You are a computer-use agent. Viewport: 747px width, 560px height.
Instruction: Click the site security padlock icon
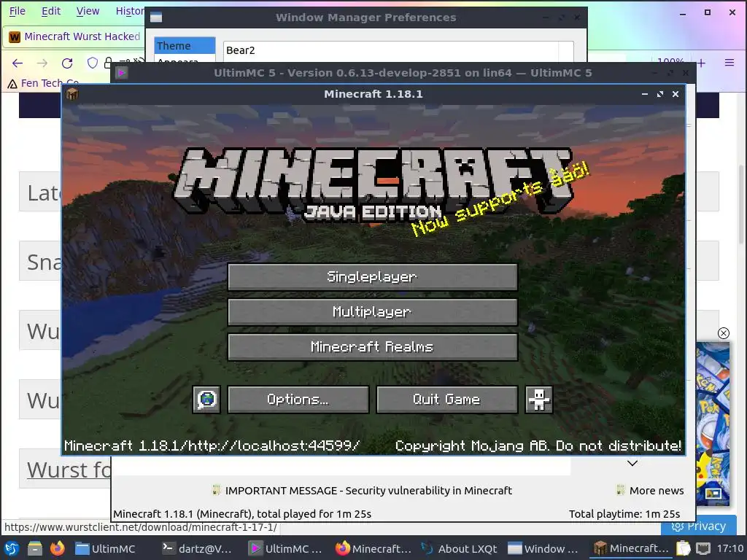[x=108, y=63]
